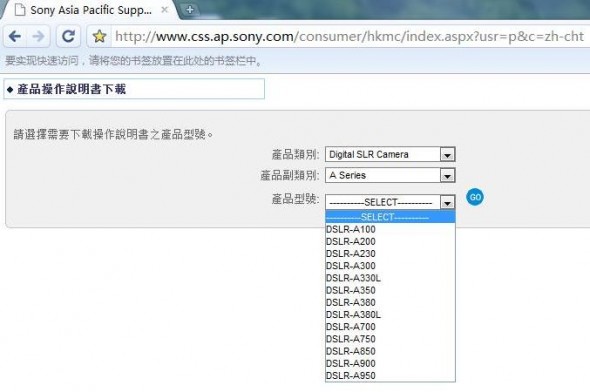Choose DSLR-A950 from the model list
Viewport: 590px width, 392px height.
point(390,375)
